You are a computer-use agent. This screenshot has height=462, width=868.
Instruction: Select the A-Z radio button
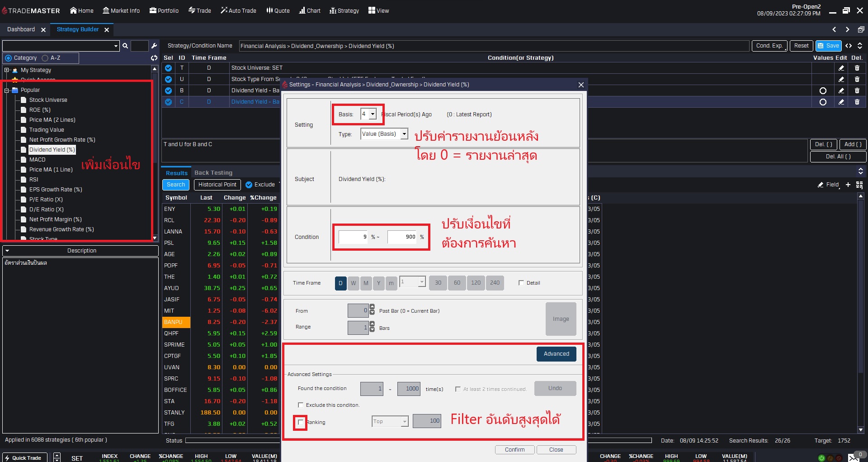[45, 58]
